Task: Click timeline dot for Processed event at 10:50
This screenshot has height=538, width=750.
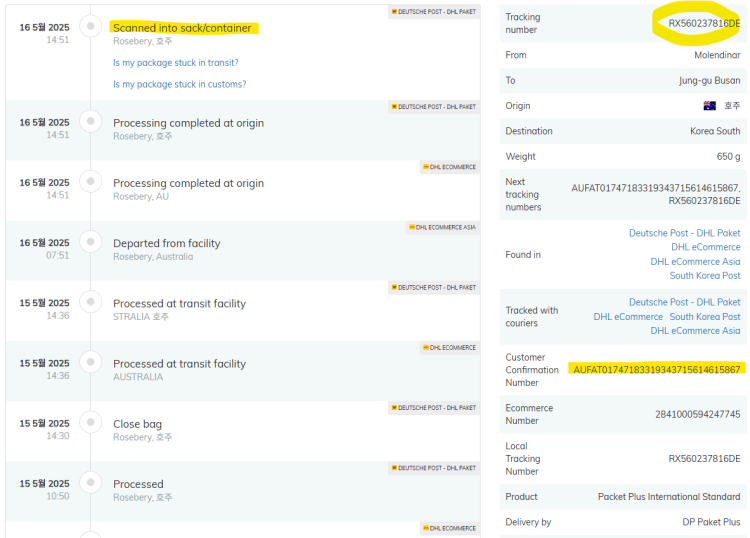Action: pos(90,483)
